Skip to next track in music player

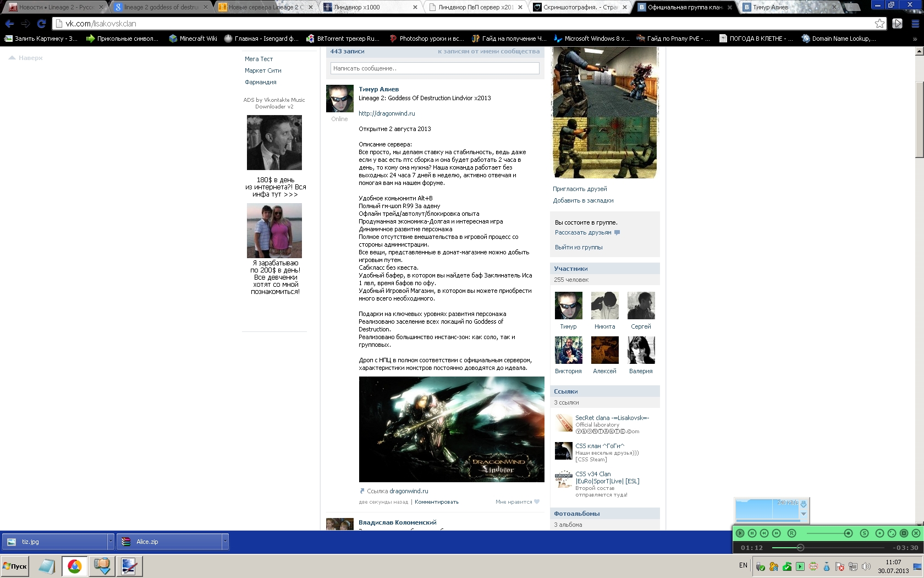(776, 533)
